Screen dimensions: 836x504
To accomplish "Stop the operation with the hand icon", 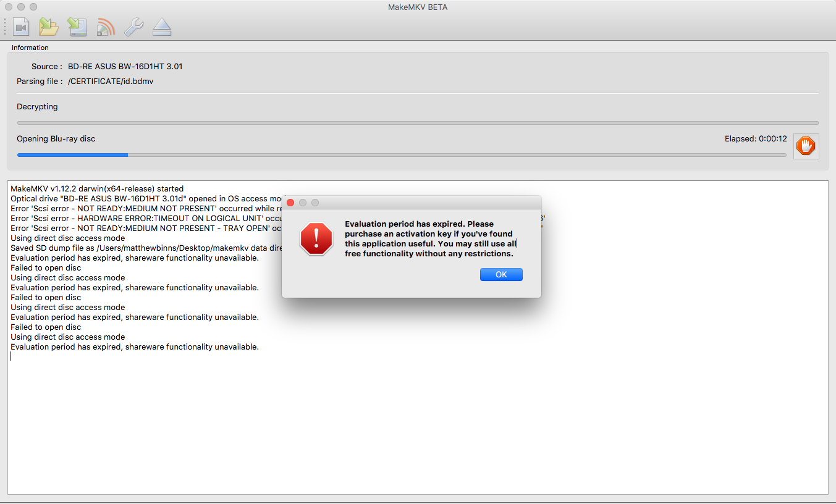I will (806, 146).
